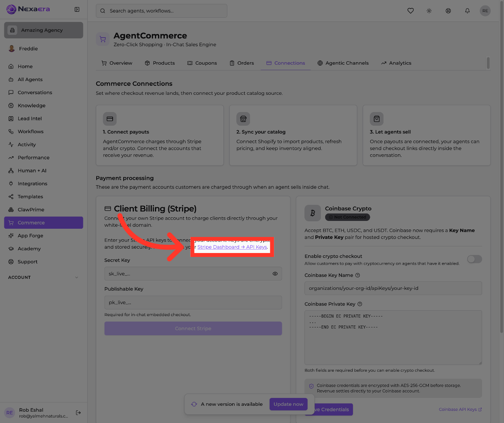This screenshot has height=423, width=504.
Task: Click the Not Connected status badge
Action: pyautogui.click(x=347, y=217)
